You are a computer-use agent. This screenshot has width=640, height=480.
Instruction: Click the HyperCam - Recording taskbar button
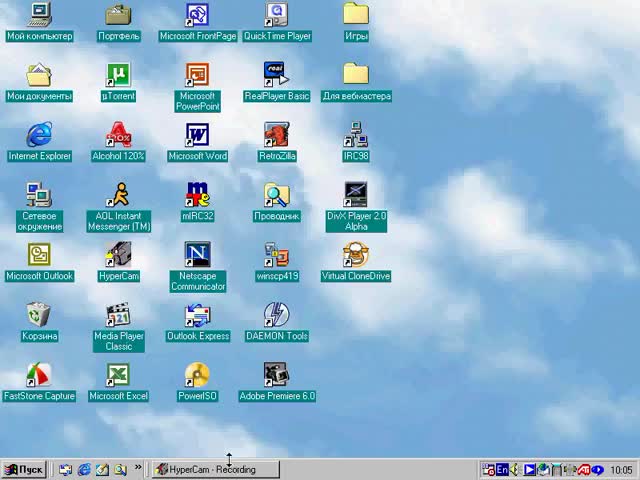click(213, 469)
